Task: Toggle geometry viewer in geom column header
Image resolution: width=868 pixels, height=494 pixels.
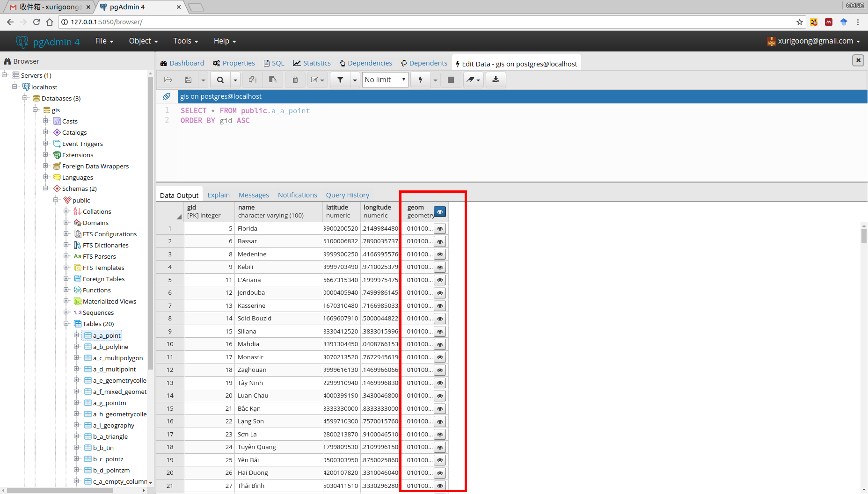Action: pos(440,212)
